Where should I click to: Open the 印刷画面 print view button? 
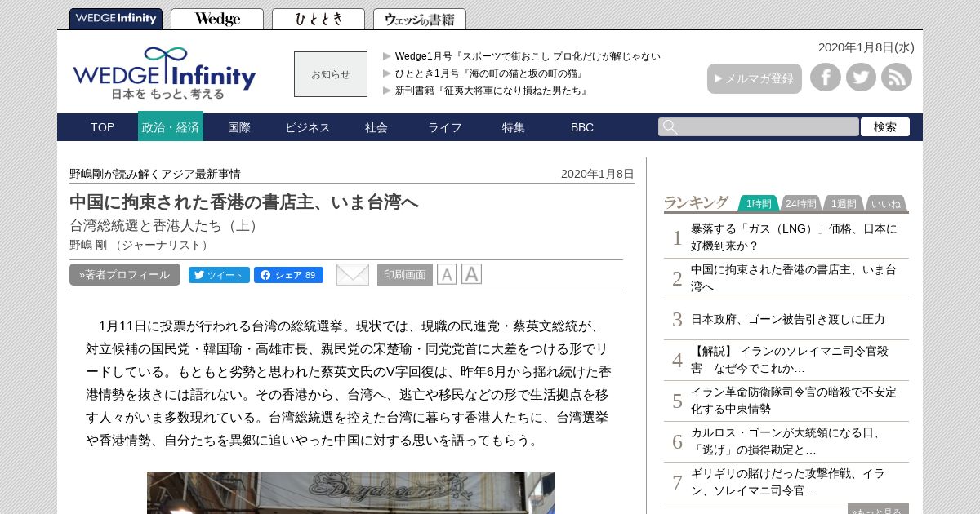[x=405, y=275]
